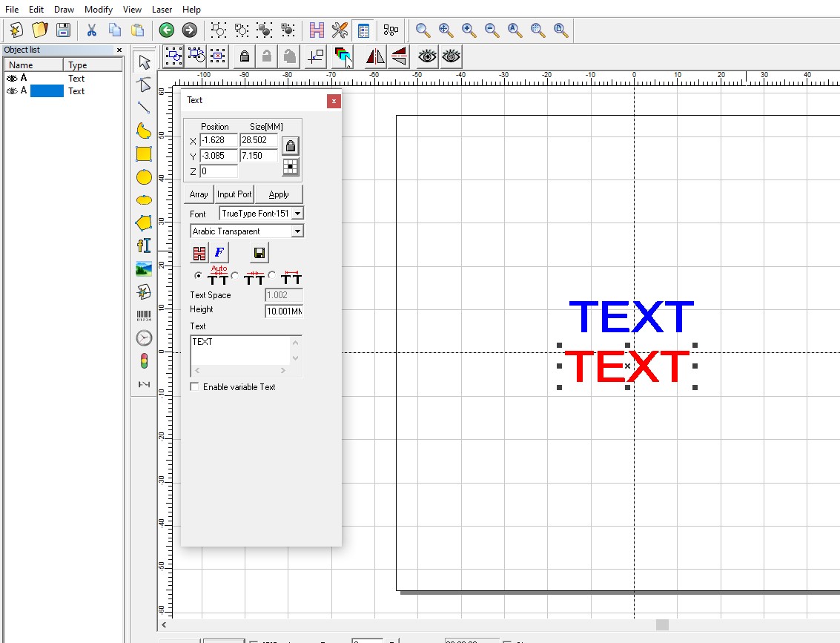The height and width of the screenshot is (643, 840).
Task: Open the Laser menu
Action: click(x=162, y=9)
